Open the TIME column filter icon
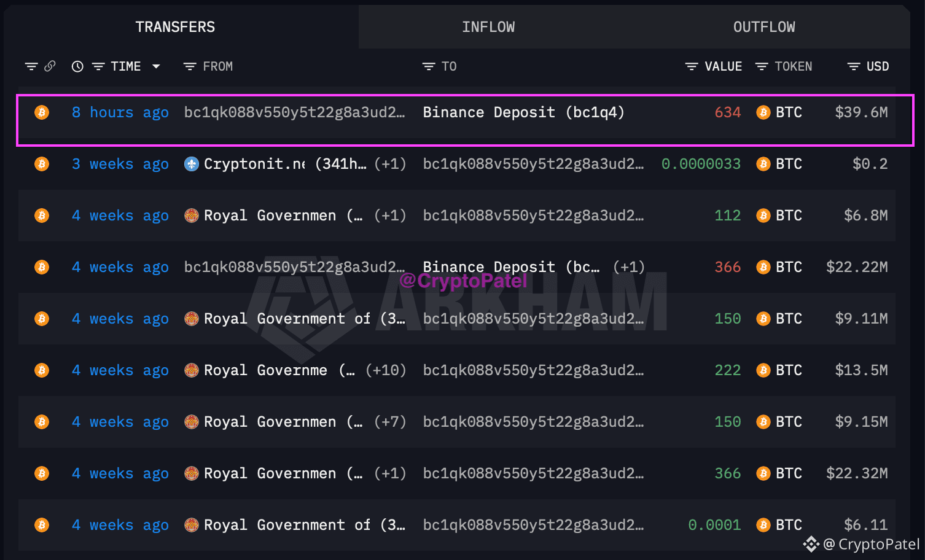This screenshot has width=925, height=560. point(98,66)
